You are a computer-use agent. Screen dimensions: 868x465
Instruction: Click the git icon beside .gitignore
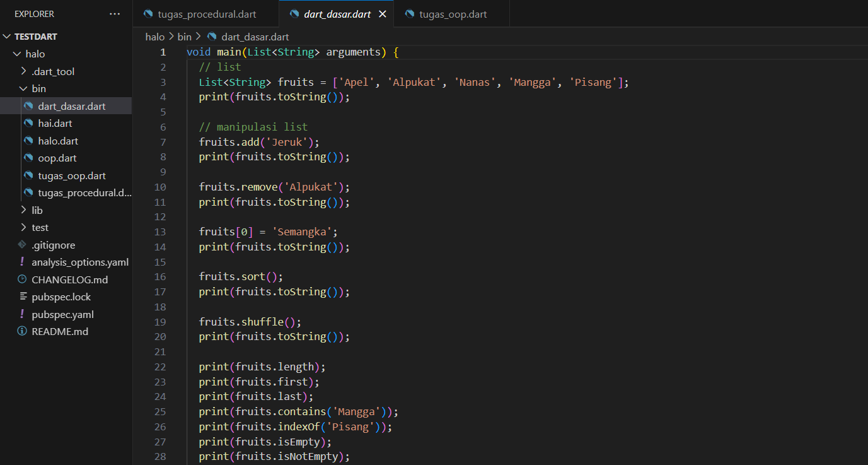pos(22,245)
